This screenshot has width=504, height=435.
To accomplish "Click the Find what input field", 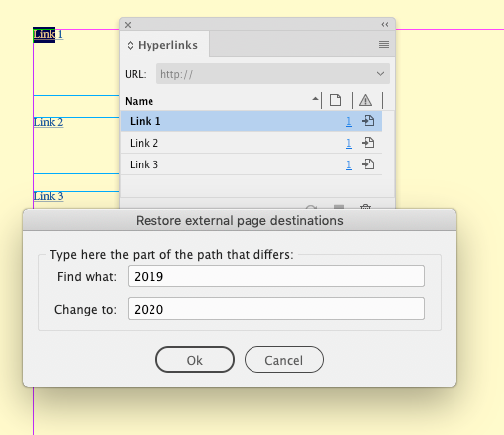I will (276, 276).
